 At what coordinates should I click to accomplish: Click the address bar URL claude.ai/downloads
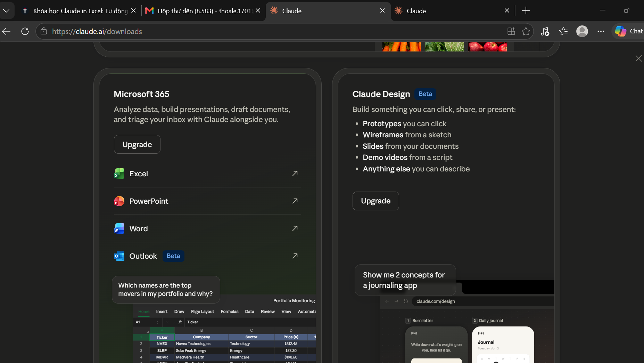[x=97, y=31]
